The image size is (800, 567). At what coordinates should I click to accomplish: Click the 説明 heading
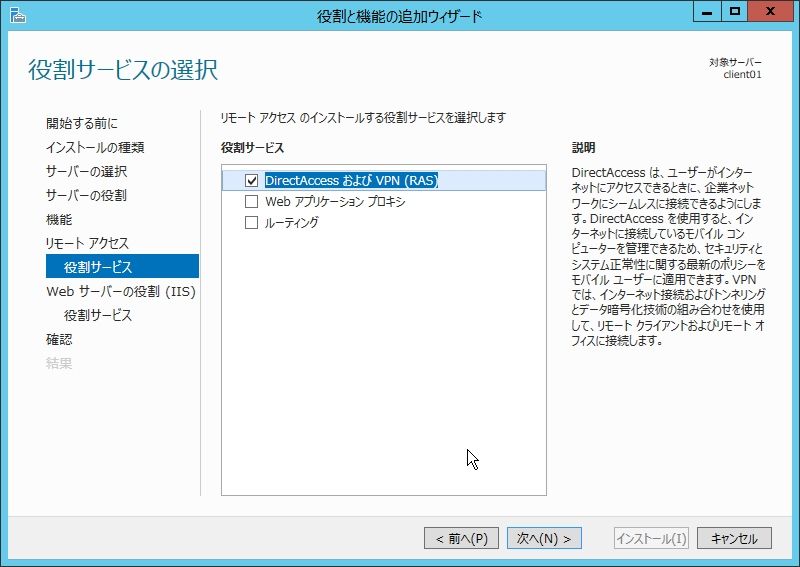coord(583,147)
